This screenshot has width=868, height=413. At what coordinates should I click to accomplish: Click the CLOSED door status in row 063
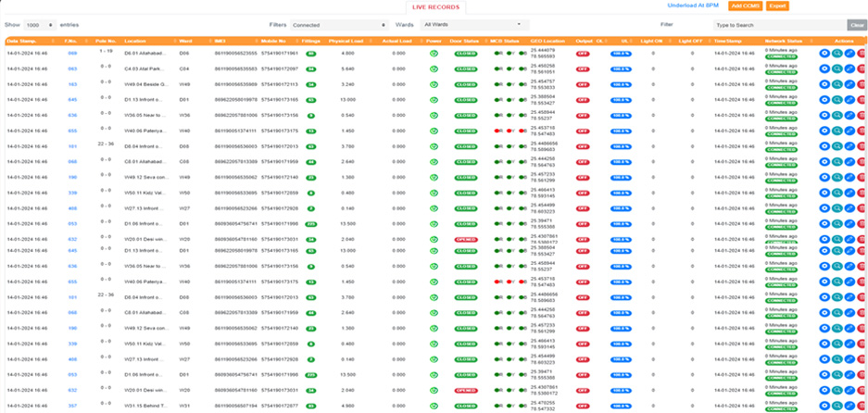[466, 69]
